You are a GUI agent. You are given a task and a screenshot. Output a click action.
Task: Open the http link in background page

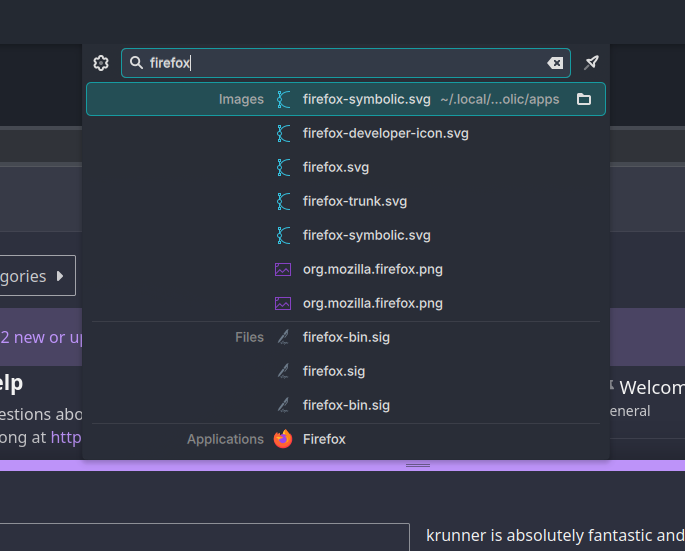(66, 437)
